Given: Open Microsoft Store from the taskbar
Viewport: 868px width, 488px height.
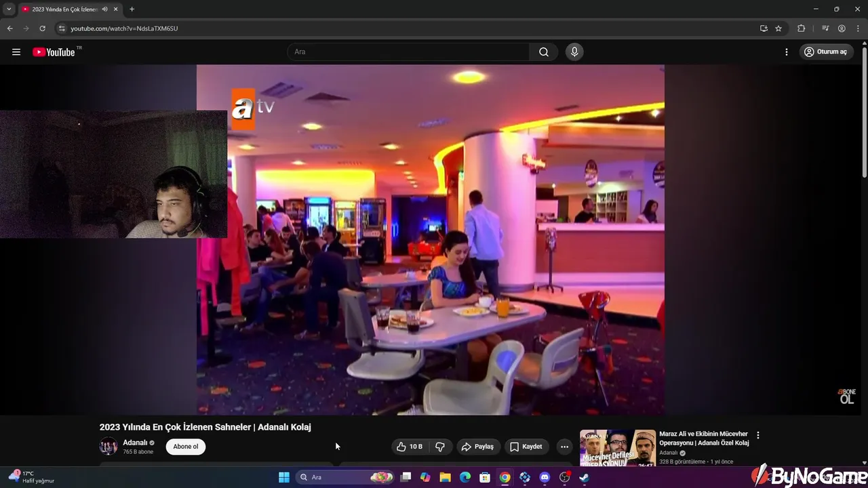Looking at the screenshot, I should [x=485, y=477].
